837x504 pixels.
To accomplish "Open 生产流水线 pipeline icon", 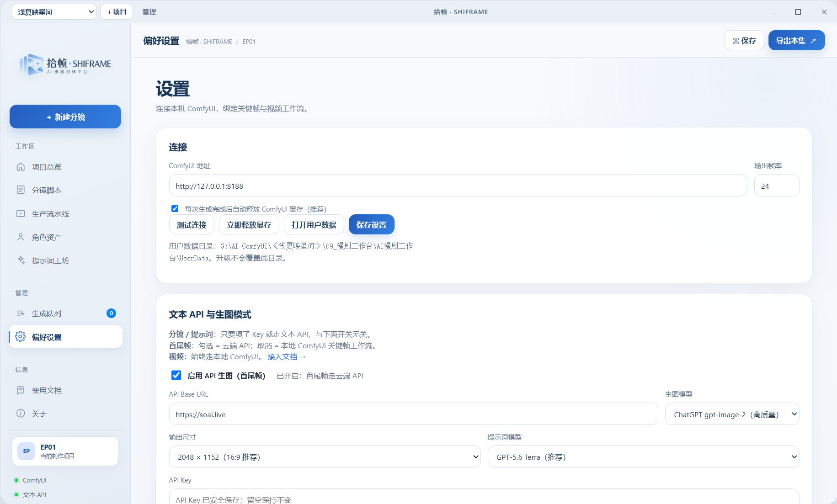I will [21, 214].
